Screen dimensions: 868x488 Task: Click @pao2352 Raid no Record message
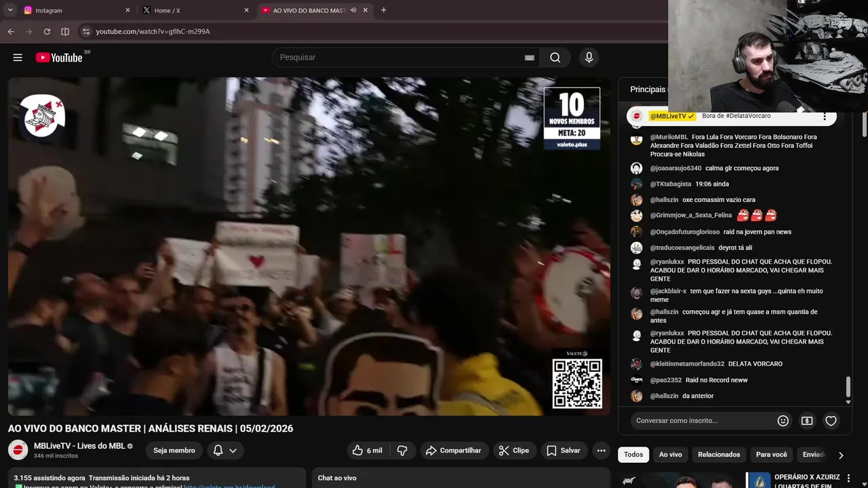pyautogui.click(x=736, y=380)
